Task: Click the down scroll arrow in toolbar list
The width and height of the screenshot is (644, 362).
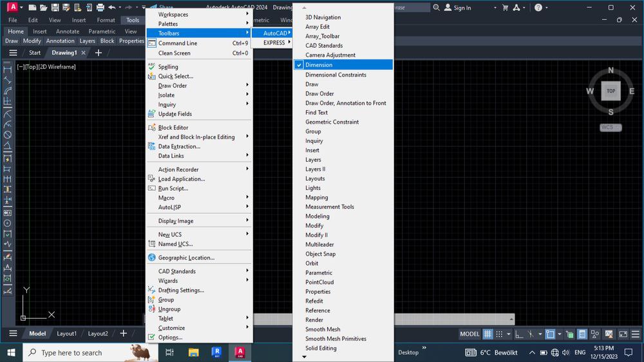Action: click(305, 357)
